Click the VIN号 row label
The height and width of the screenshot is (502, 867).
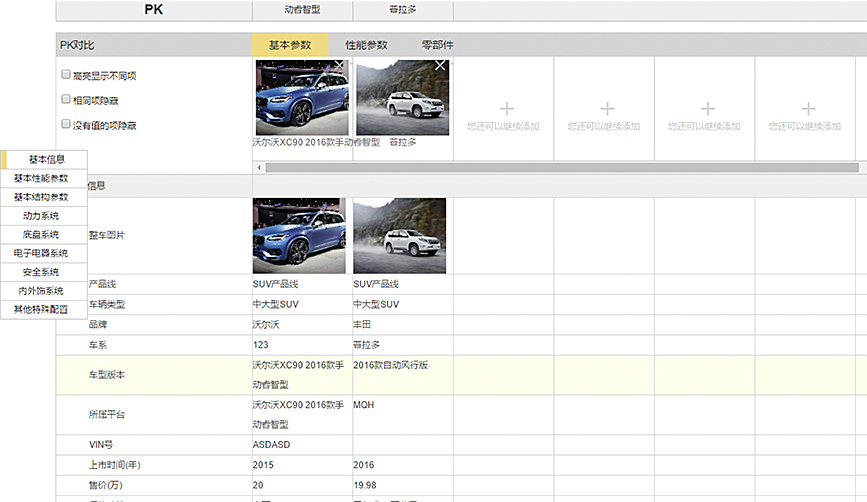(x=101, y=445)
